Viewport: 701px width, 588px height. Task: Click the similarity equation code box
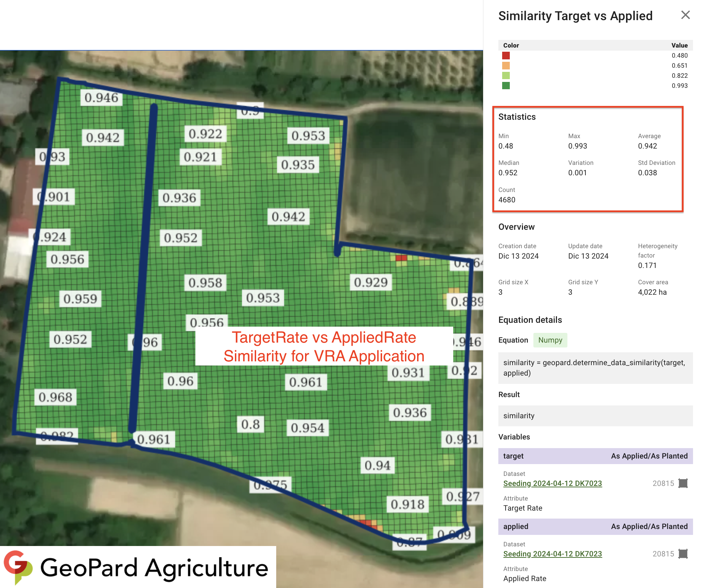[x=595, y=368]
